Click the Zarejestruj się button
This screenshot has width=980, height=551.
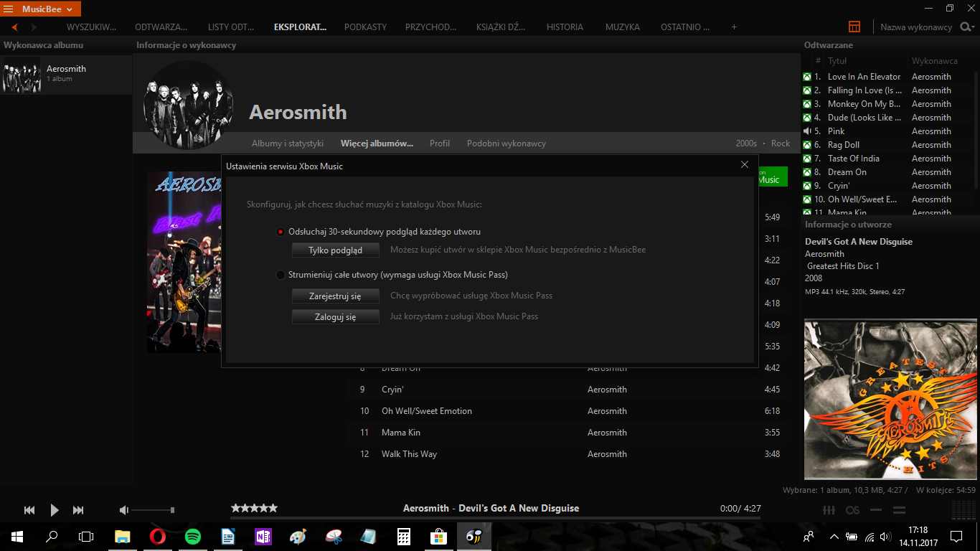pyautogui.click(x=335, y=296)
